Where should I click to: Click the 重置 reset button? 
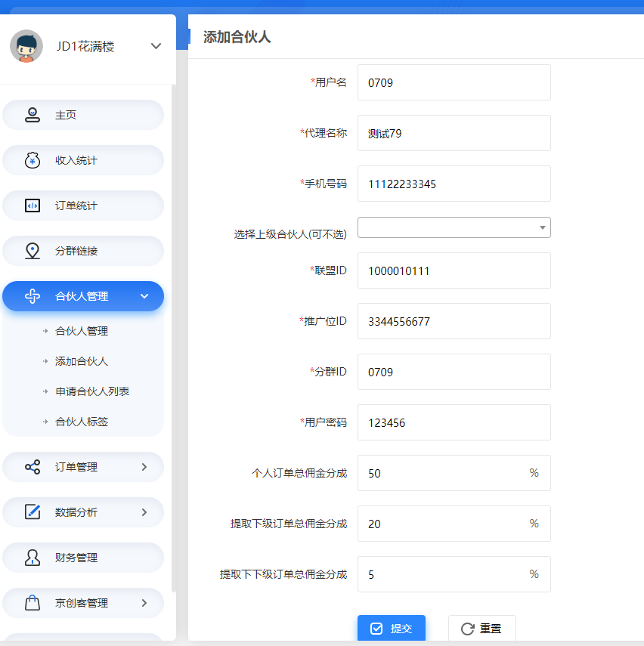[x=482, y=628]
